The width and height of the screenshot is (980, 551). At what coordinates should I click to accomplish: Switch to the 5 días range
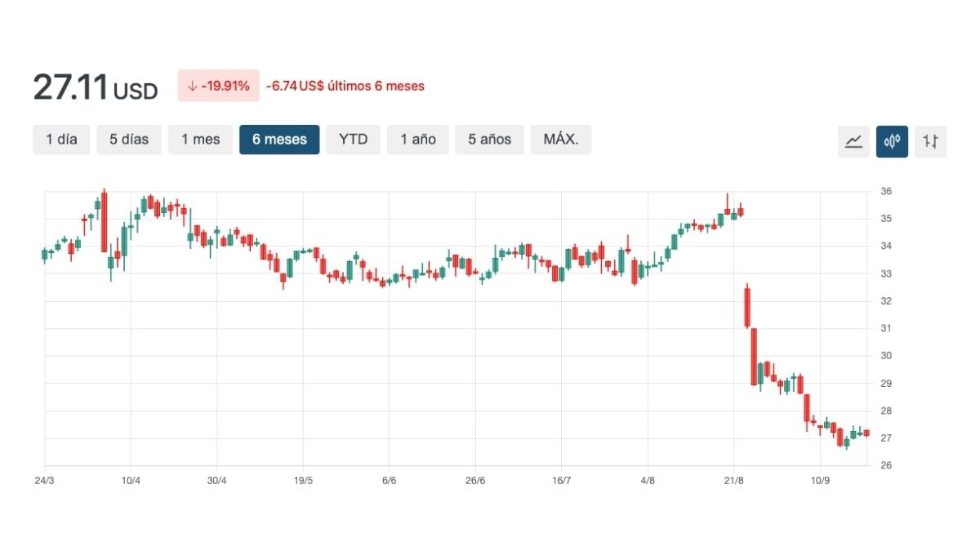click(x=129, y=140)
